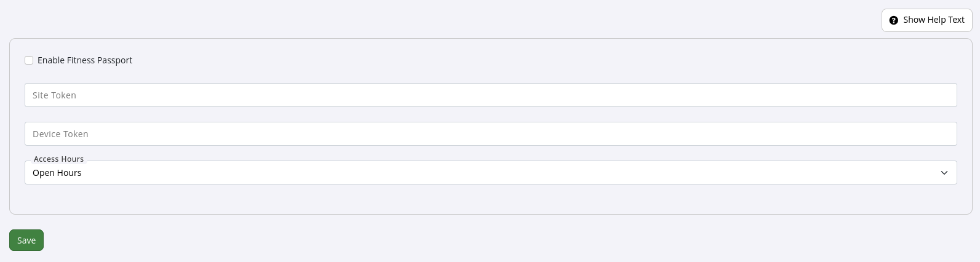The height and width of the screenshot is (262, 980).
Task: Click the center of the Site Token box
Action: click(x=490, y=95)
